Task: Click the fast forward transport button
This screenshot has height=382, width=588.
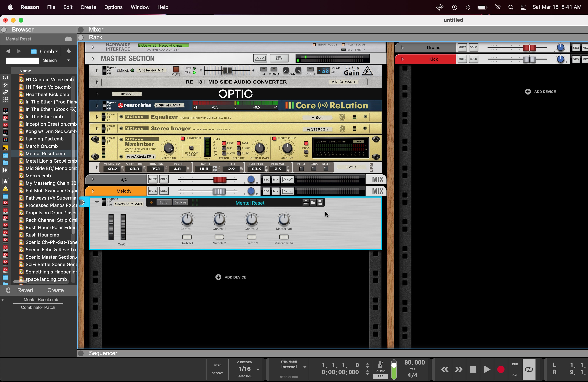Action: pos(458,369)
